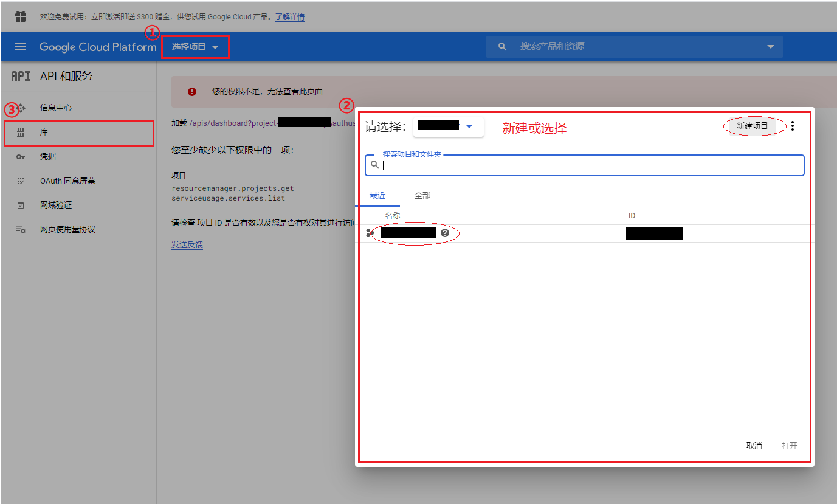Select the 最近 tab
The width and height of the screenshot is (837, 504).
click(378, 195)
